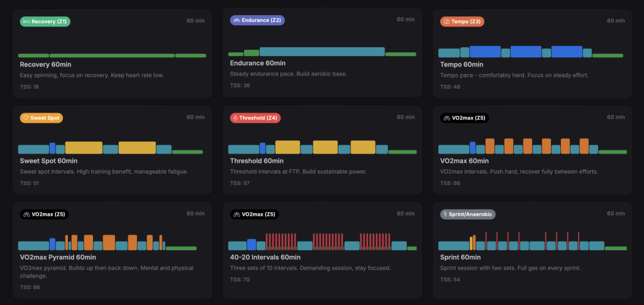Image resolution: width=644 pixels, height=305 pixels.
Task: Choose the VO2max Pyramid 60min title
Action: [58, 257]
